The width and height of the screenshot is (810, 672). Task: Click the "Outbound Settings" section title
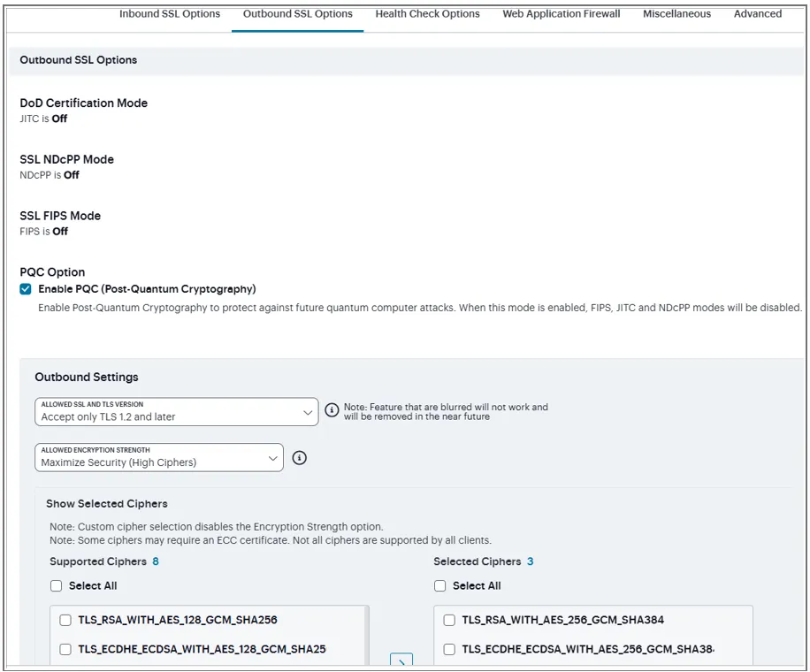coord(87,377)
